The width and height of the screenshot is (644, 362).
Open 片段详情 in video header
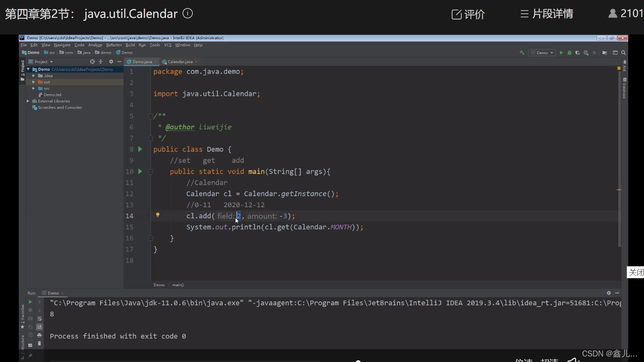tap(547, 14)
